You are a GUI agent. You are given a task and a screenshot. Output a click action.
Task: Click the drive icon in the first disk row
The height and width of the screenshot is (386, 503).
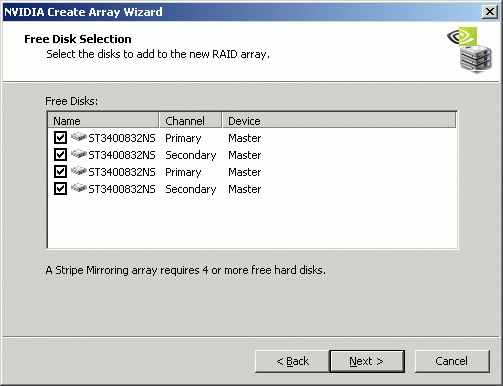[79, 137]
